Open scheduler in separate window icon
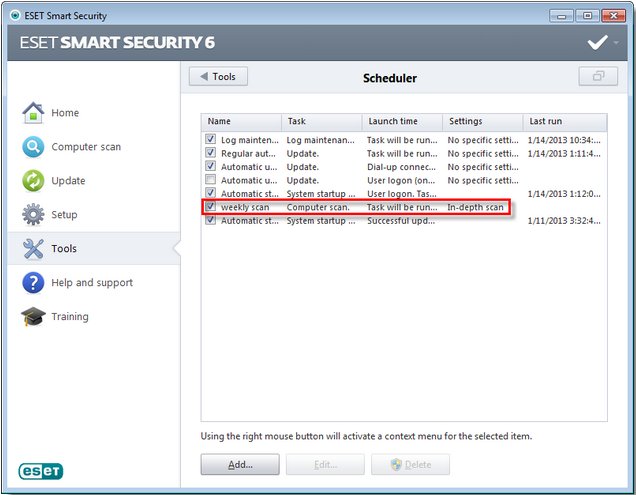Screen dimensions: 636x495 pyautogui.click(x=598, y=76)
